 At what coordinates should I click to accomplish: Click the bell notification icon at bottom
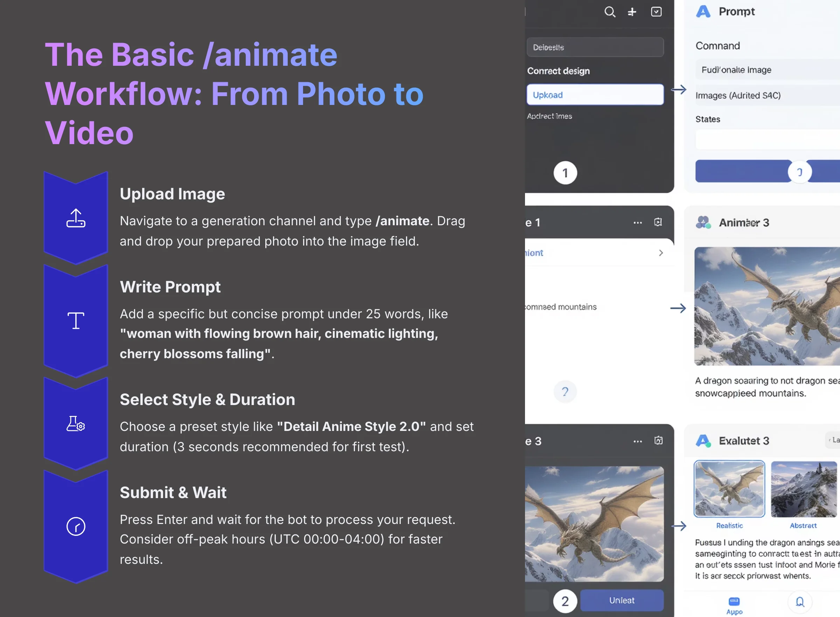coord(800,602)
